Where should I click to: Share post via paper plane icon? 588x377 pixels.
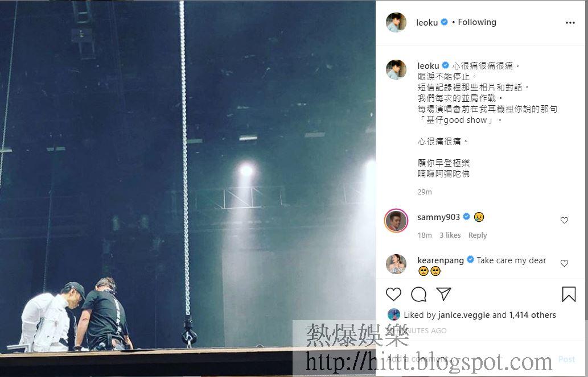coord(443,294)
